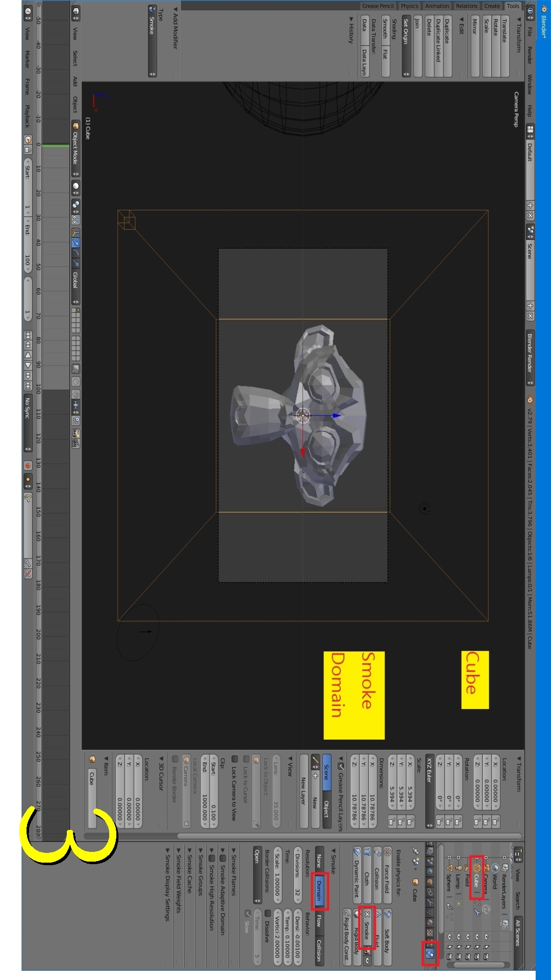Toggle the 3D manipulator axes icon
Image resolution: width=551 pixels, height=980 pixels.
[x=76, y=232]
